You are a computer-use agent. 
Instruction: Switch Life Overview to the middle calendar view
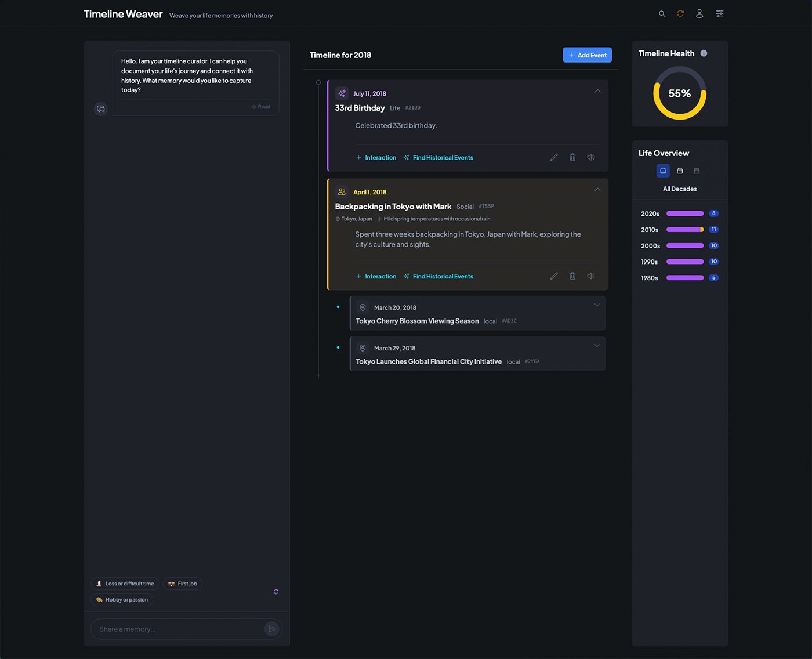coord(680,171)
